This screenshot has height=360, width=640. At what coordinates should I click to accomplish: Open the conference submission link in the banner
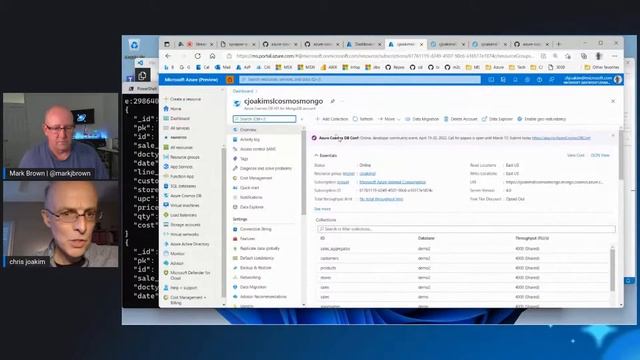tap(561, 138)
